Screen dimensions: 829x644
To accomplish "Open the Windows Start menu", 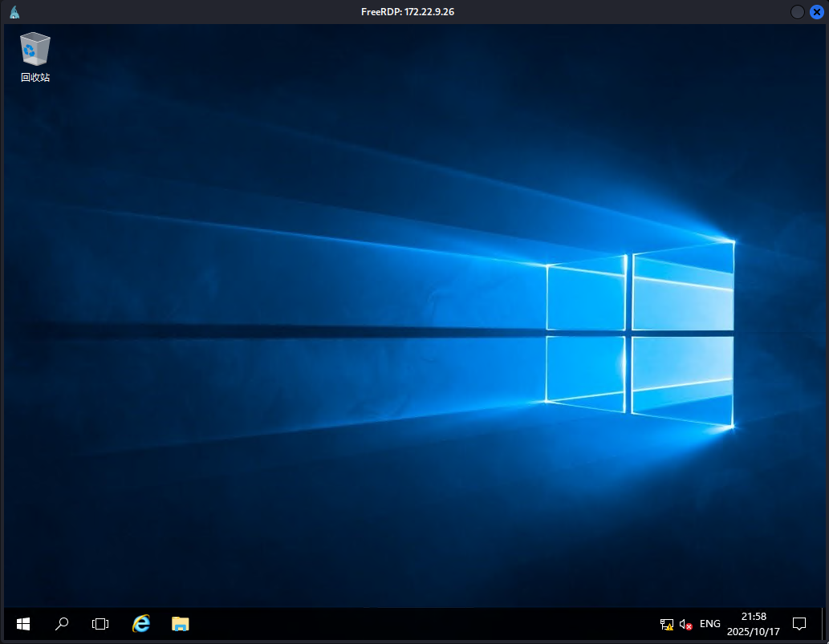I will click(23, 624).
